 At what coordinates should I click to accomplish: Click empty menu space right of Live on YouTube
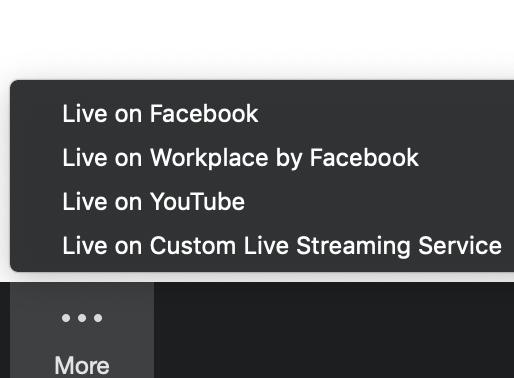coord(380,201)
